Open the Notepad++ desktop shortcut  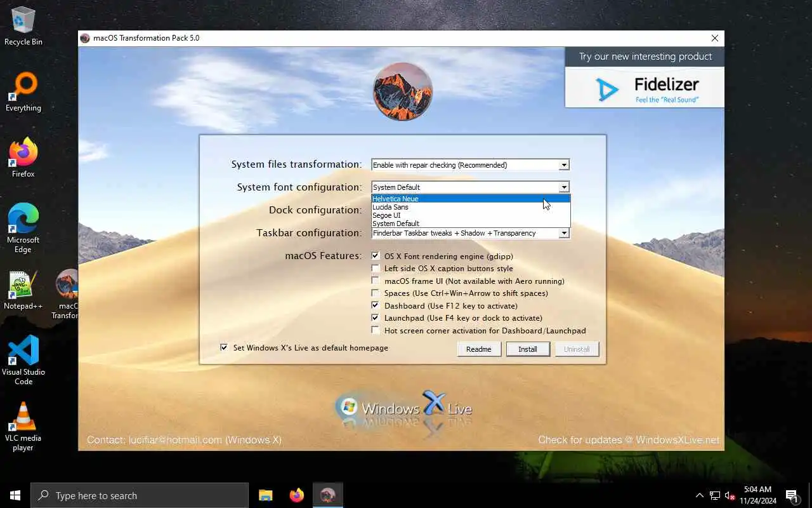tap(23, 290)
